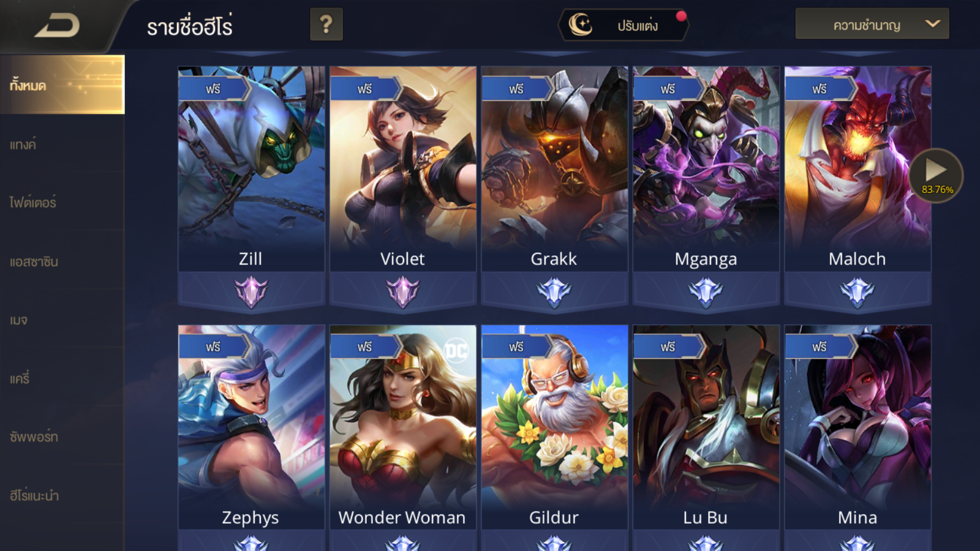Click Maloch's blue mastery badge
The image size is (980, 551).
pyautogui.click(x=858, y=291)
